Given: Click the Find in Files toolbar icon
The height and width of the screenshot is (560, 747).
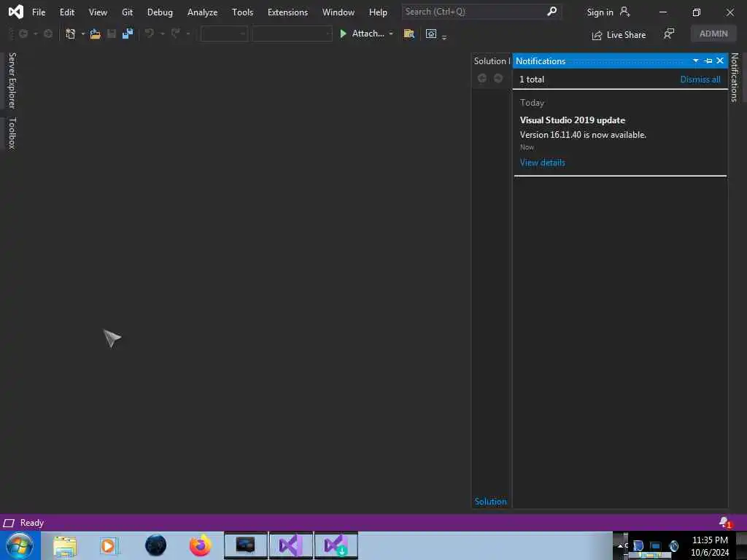Looking at the screenshot, I should (409, 34).
